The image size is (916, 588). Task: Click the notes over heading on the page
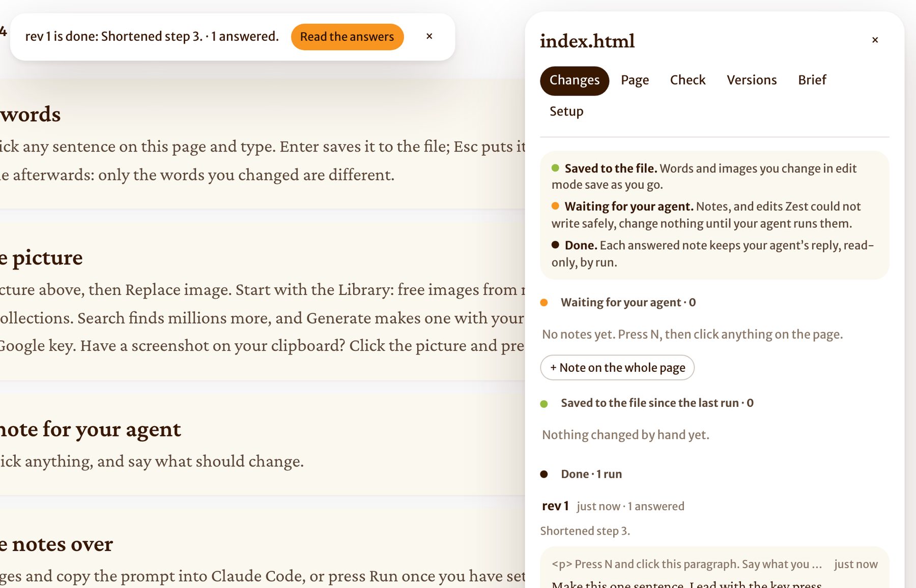point(56,544)
